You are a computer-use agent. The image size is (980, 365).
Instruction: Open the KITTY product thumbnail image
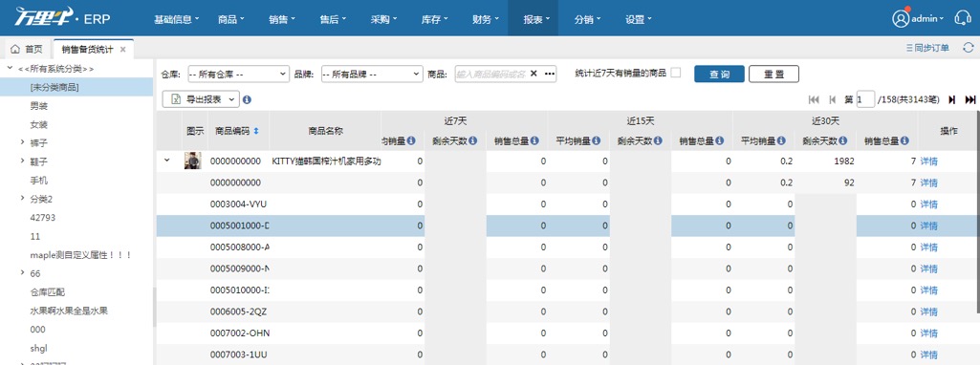(x=192, y=161)
